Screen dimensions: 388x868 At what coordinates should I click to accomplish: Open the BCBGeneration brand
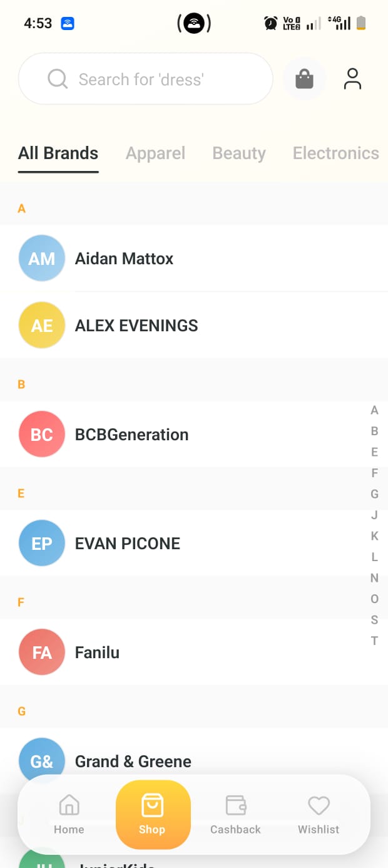131,435
